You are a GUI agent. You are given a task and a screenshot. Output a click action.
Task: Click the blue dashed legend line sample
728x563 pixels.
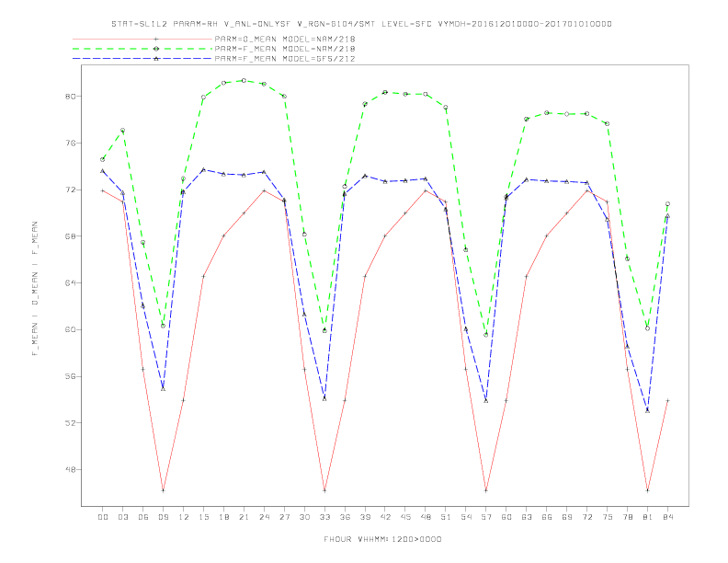142,59
